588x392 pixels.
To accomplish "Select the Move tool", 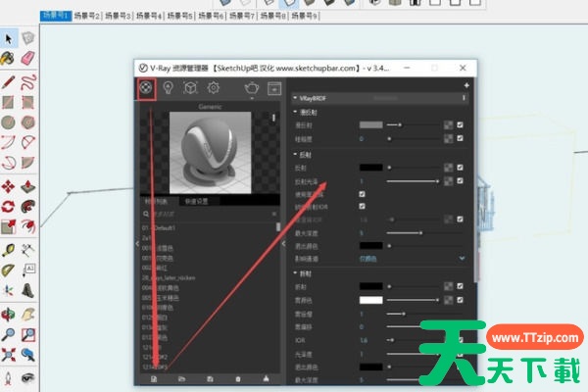I will coord(8,186).
